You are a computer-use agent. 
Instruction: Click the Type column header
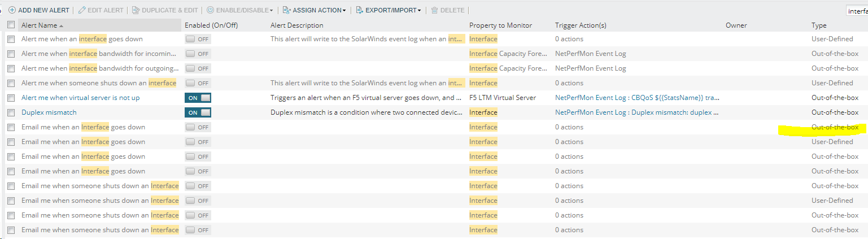click(x=819, y=25)
